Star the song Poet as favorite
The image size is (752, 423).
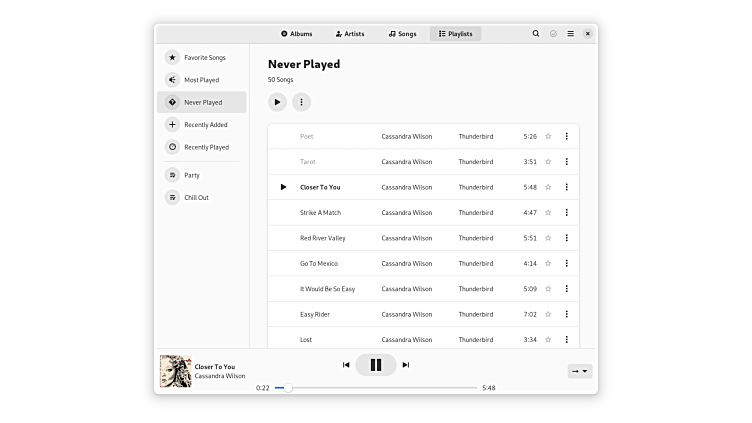point(548,136)
